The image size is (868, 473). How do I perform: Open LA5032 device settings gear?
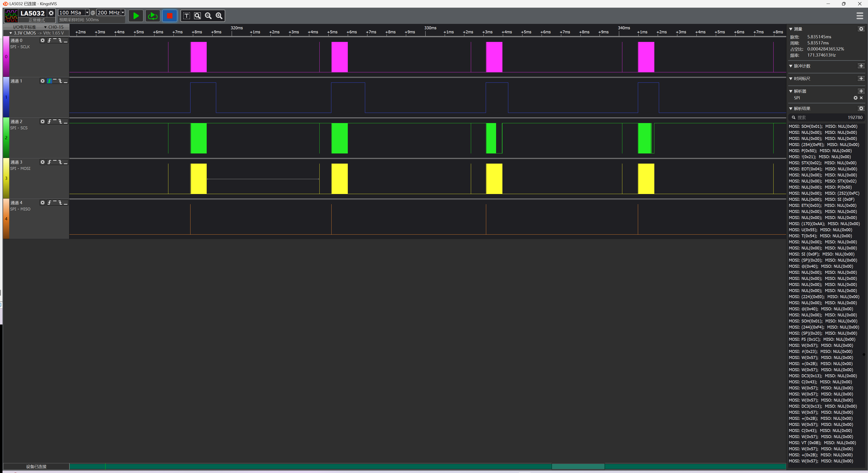[x=51, y=13]
